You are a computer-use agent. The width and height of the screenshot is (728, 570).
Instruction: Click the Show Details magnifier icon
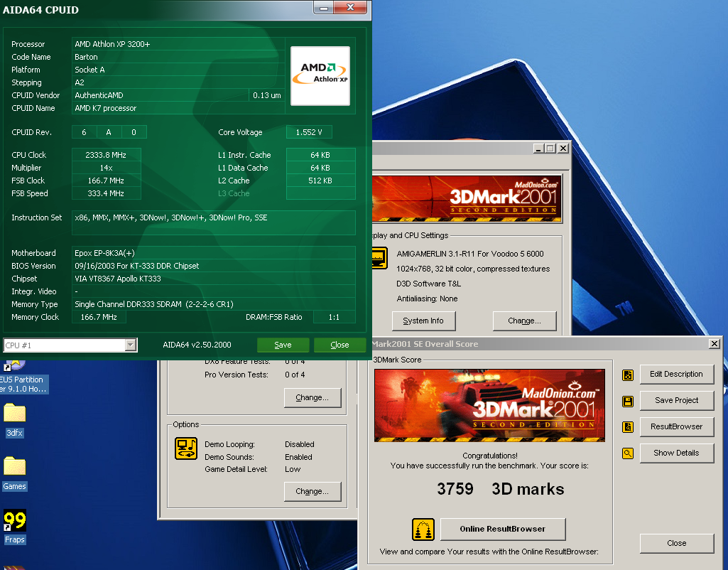point(628,453)
